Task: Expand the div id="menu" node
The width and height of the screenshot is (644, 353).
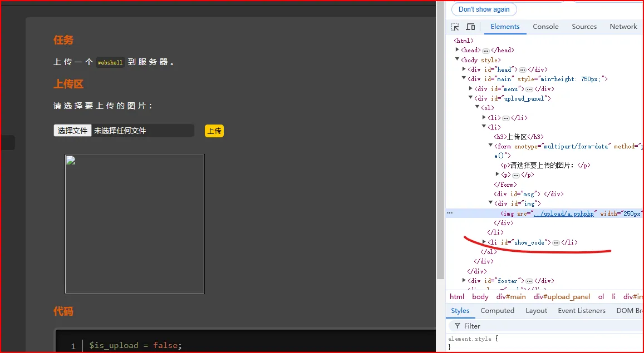Action: [471, 88]
